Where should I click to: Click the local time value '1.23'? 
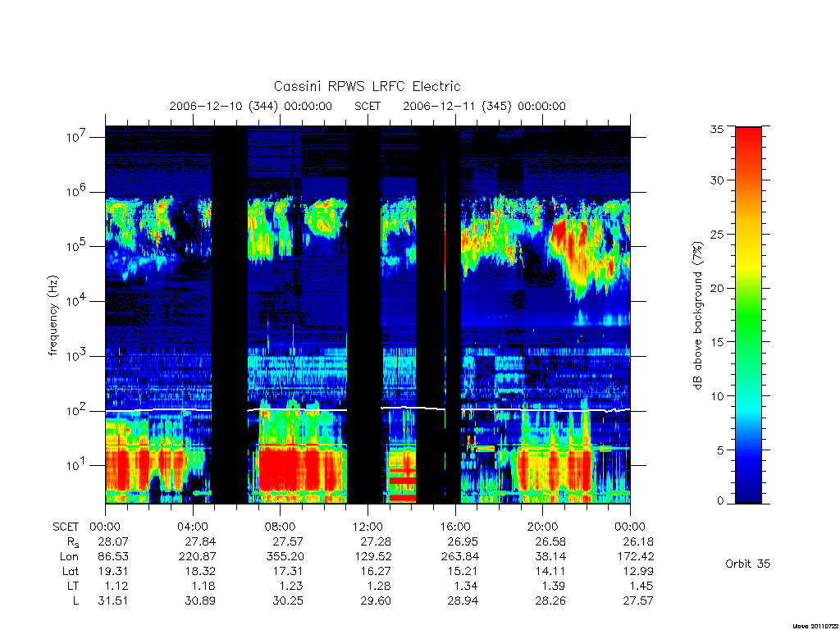tap(291, 586)
